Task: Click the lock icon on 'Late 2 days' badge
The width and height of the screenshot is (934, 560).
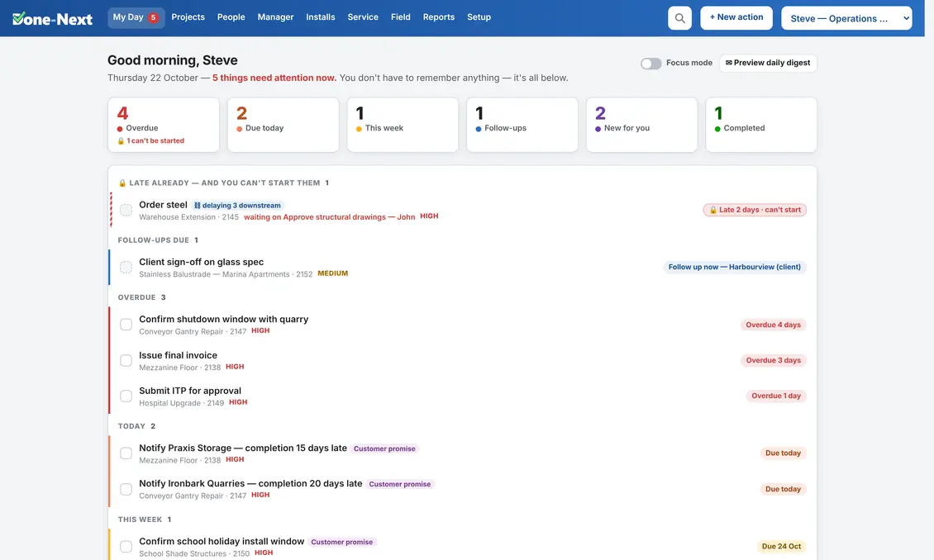Action: pos(713,210)
